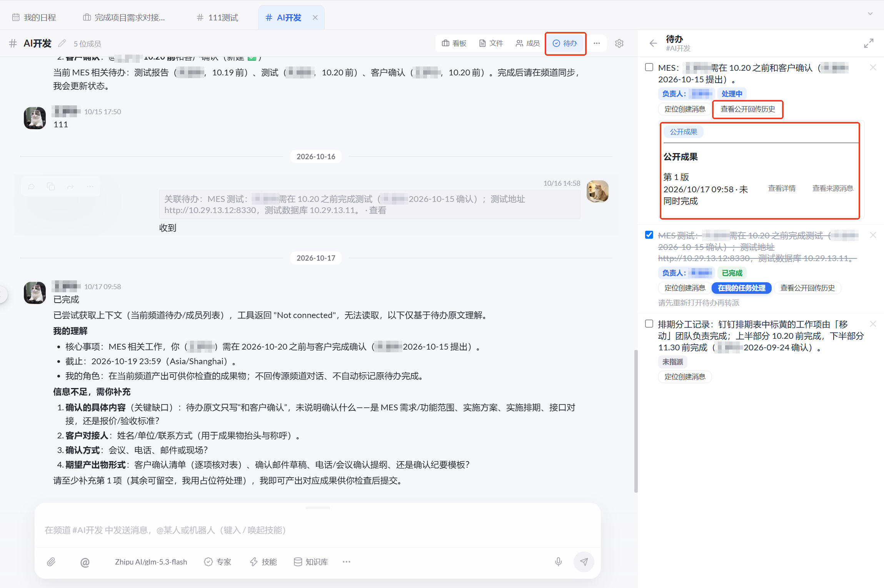The image size is (884, 588).
Task: Click the 5 位成员 member count
Action: point(87,44)
